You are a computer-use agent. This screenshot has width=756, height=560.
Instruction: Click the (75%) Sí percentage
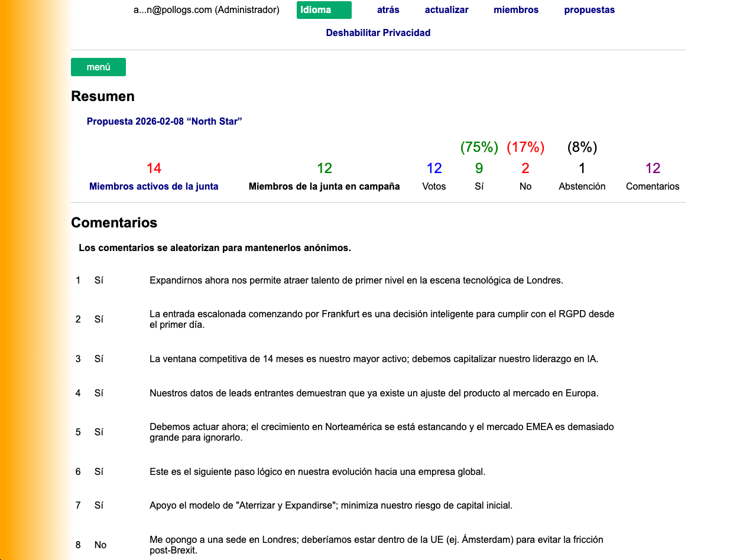coord(479,147)
